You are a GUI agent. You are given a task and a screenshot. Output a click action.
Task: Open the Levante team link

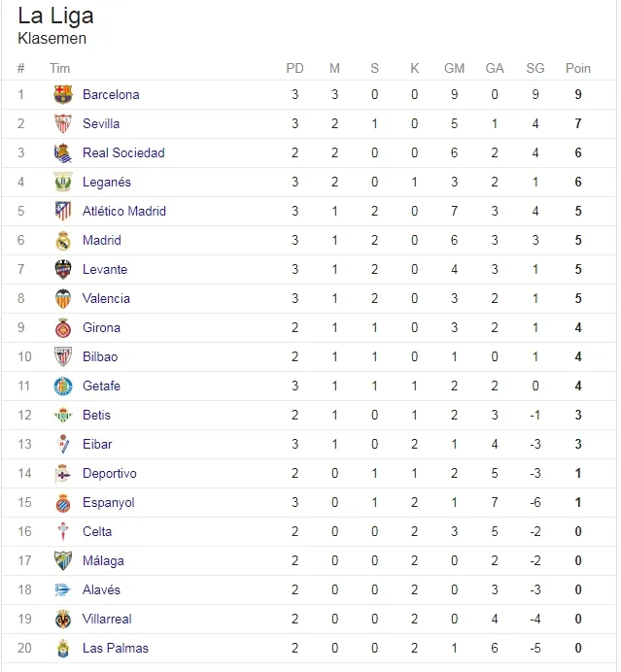point(105,269)
